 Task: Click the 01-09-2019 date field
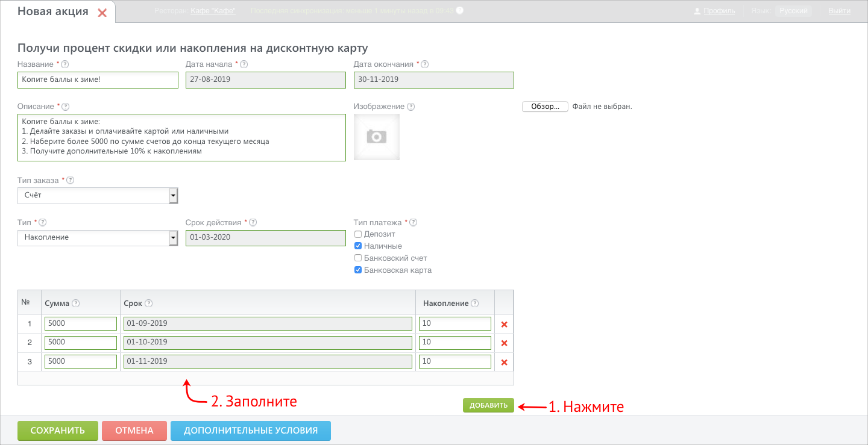pyautogui.click(x=268, y=324)
